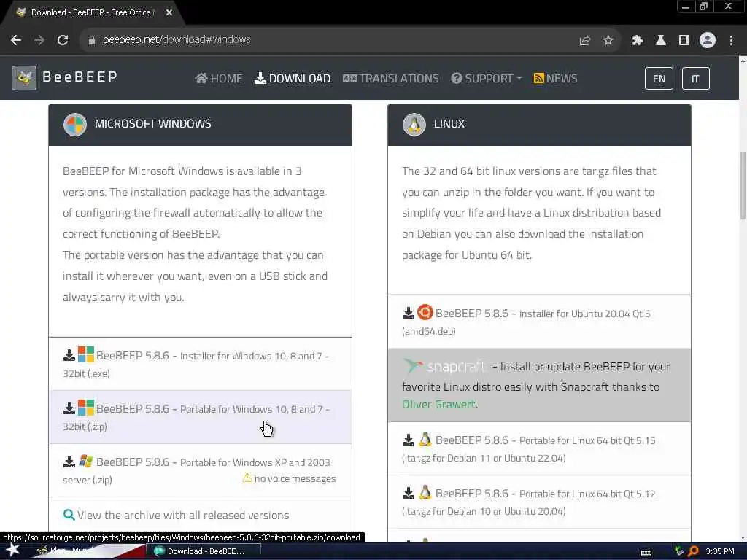Click the page vertical scrollbar thumb
747x560 pixels.
pos(743,184)
